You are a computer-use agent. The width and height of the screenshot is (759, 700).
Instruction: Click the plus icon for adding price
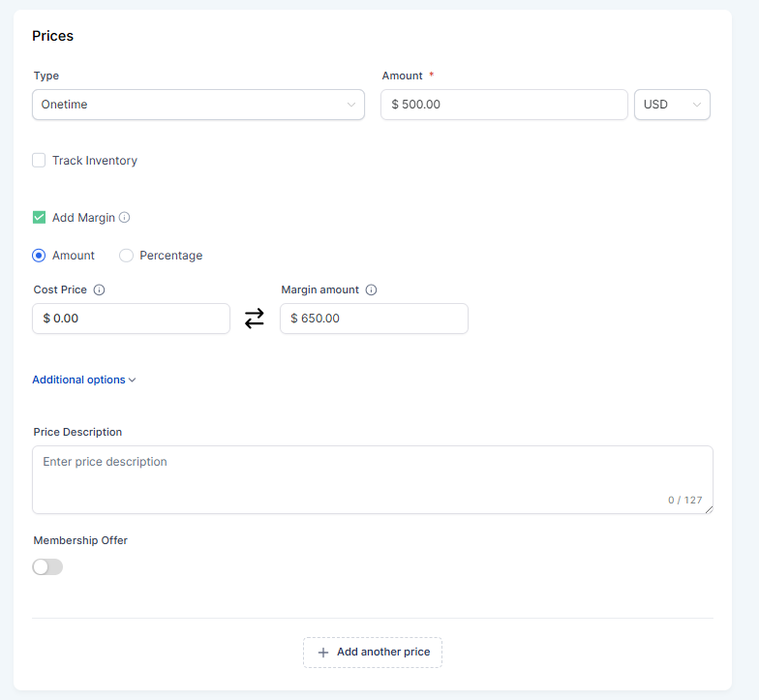point(323,653)
